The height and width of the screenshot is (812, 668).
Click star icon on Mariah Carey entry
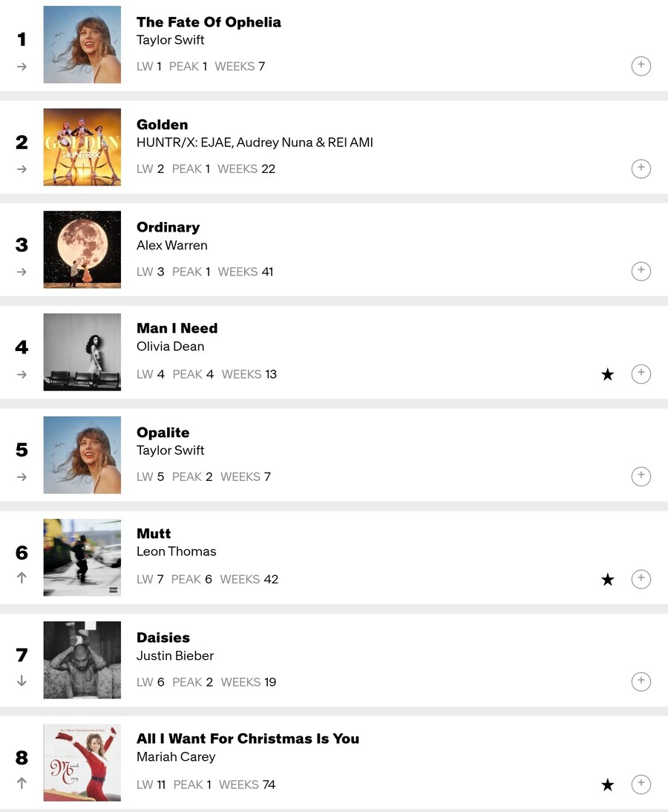(x=608, y=785)
